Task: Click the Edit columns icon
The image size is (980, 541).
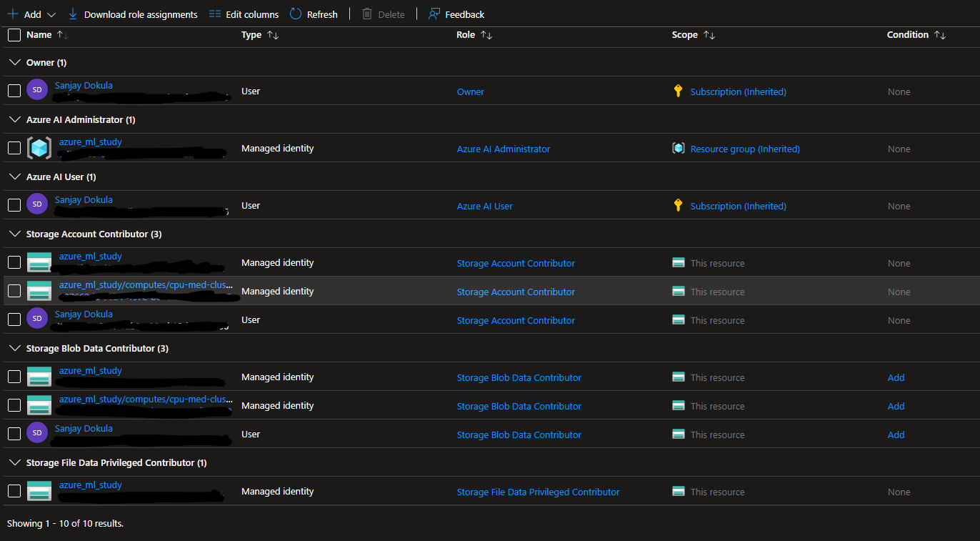Action: pos(215,14)
